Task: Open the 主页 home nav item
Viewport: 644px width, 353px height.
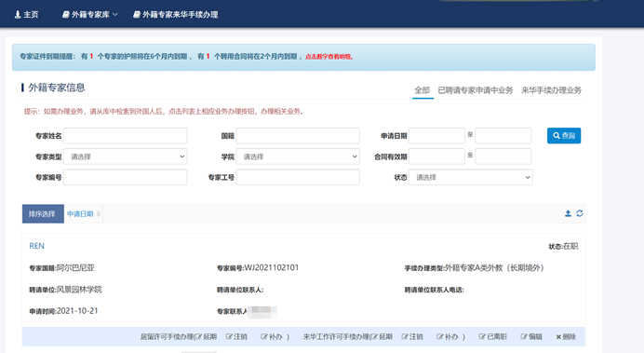Action: point(26,14)
